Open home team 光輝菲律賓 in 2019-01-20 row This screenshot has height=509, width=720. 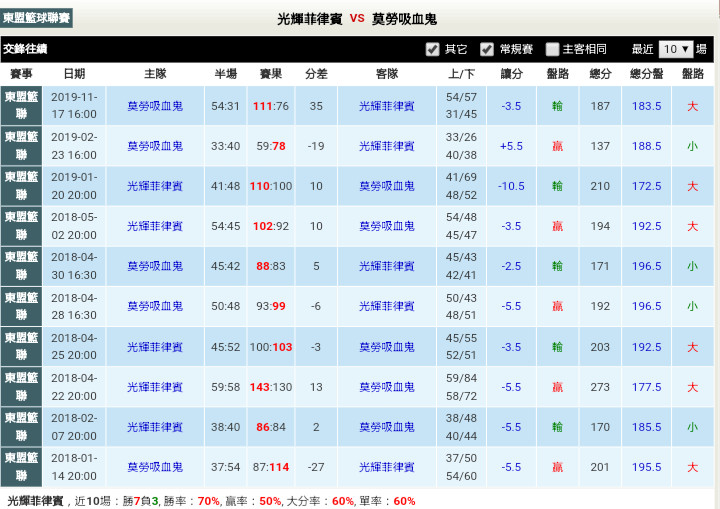(155, 186)
